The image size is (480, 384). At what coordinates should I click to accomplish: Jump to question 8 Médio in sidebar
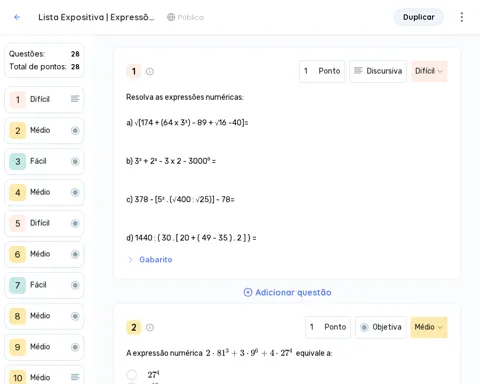tap(44, 316)
